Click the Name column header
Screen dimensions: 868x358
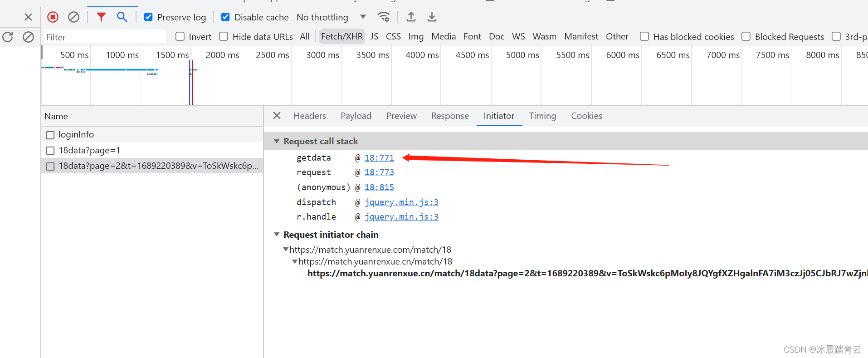click(x=152, y=116)
